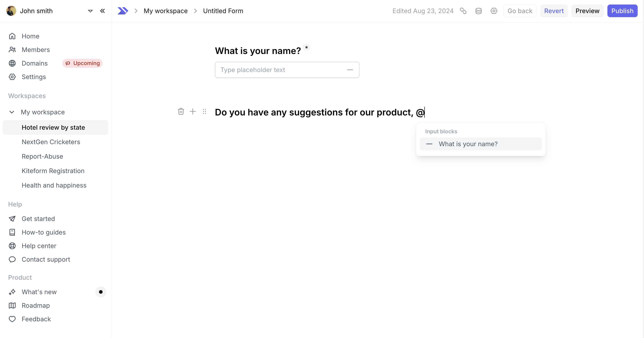This screenshot has width=644, height=338.
Task: Open the John smith account dropdown
Action: [90, 11]
